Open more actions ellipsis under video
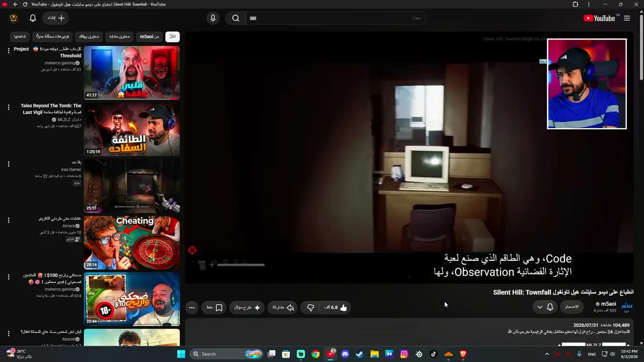The width and height of the screenshot is (644, 362). pyautogui.click(x=192, y=307)
